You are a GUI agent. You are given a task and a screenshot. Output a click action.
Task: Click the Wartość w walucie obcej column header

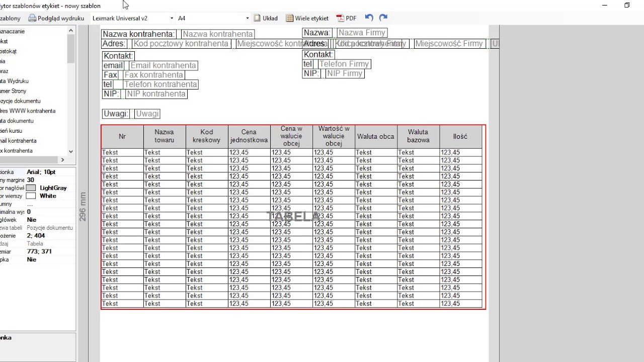tap(334, 136)
